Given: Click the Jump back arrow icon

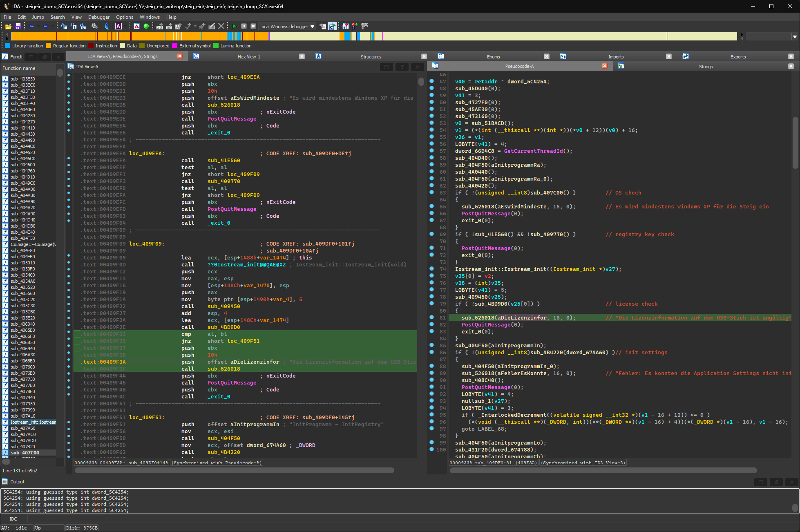Looking at the screenshot, I should point(31,26).
